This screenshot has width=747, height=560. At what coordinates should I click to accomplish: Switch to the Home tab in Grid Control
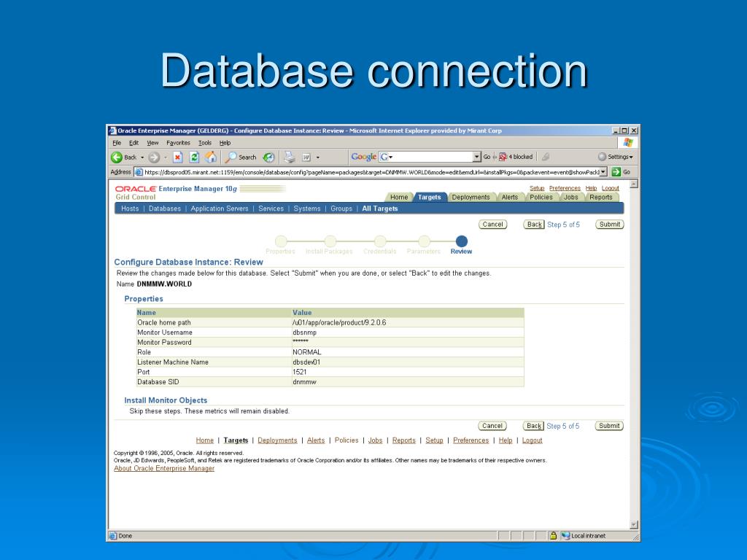pos(399,197)
